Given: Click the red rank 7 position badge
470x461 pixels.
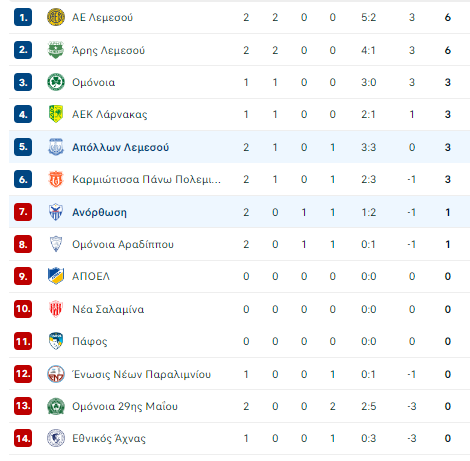Looking at the screenshot, I should click(x=23, y=212).
